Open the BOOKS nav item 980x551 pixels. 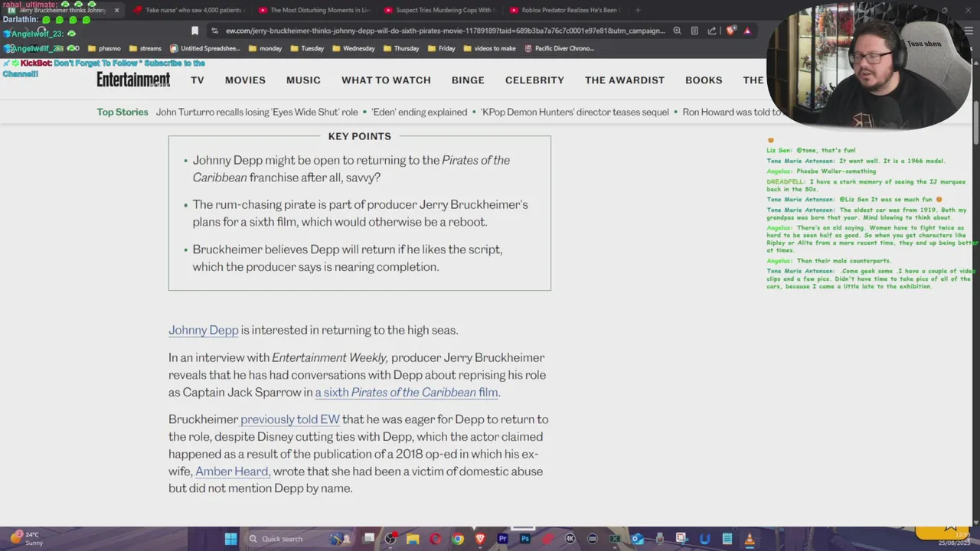pos(704,80)
